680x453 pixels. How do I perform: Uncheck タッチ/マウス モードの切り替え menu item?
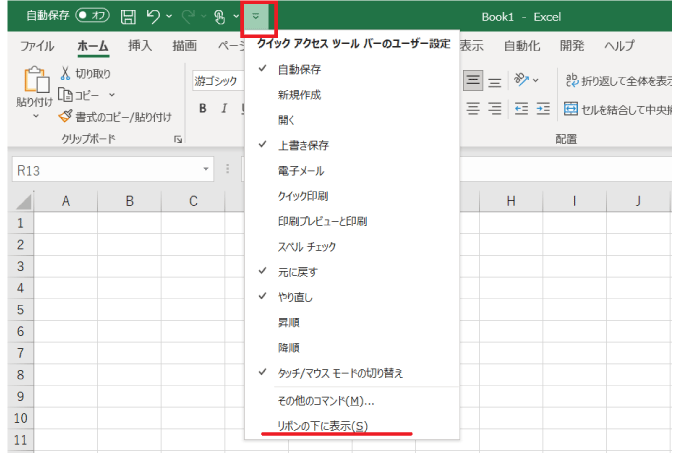click(x=352, y=373)
